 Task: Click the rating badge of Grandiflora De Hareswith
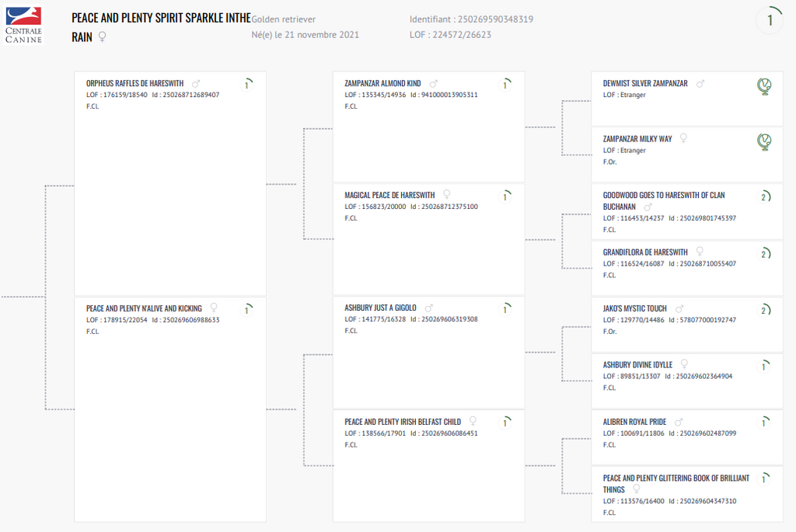(x=763, y=254)
